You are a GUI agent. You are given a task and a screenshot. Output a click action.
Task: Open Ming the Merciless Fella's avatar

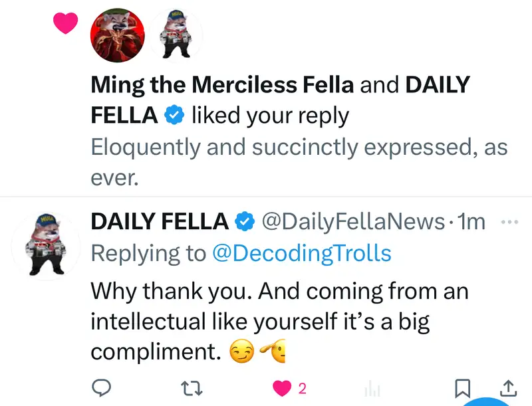pos(117,35)
